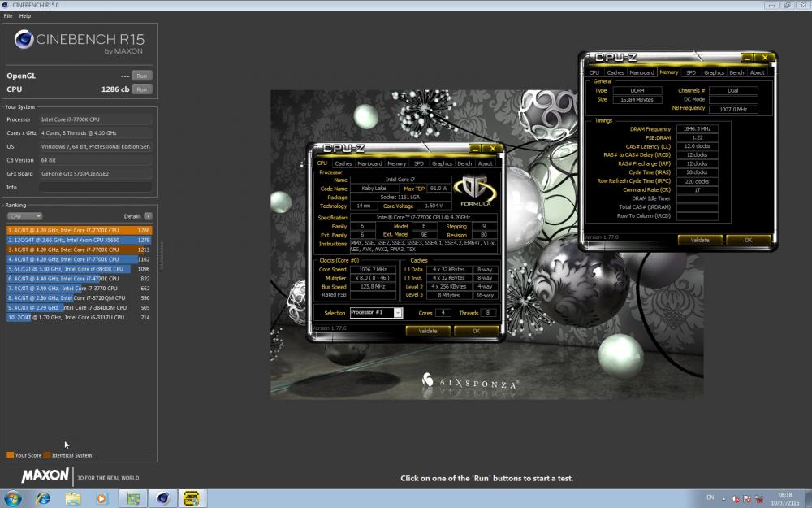
Task: Open the File menu
Action: 8,16
